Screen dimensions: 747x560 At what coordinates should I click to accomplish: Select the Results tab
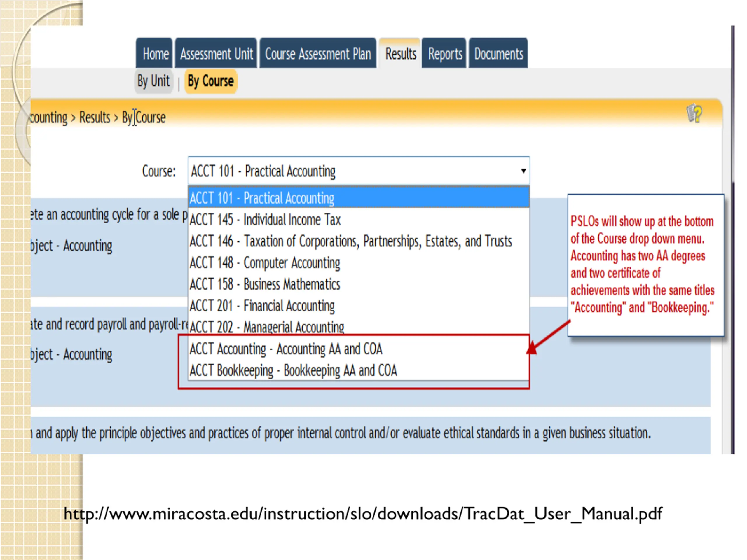click(x=401, y=54)
